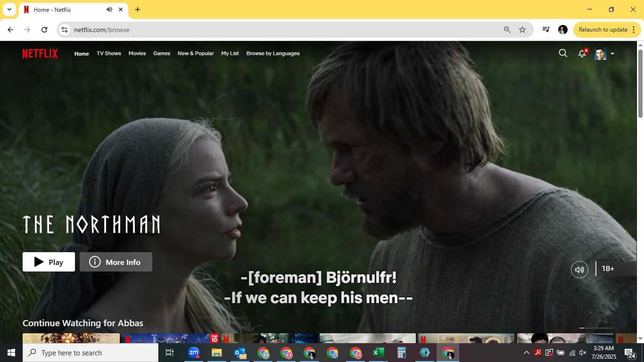Click the Continue Watching row page indicator
Screen dimensions: 644x362
596,328
